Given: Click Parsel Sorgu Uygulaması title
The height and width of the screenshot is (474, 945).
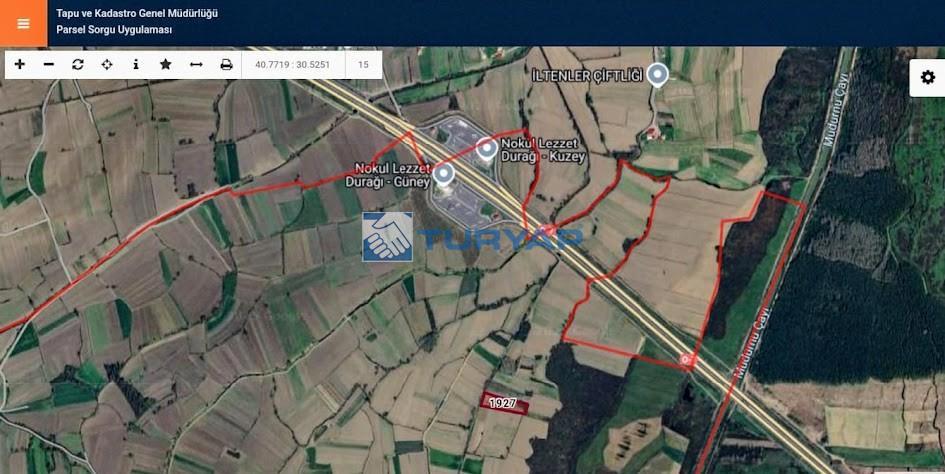Looking at the screenshot, I should tap(115, 30).
